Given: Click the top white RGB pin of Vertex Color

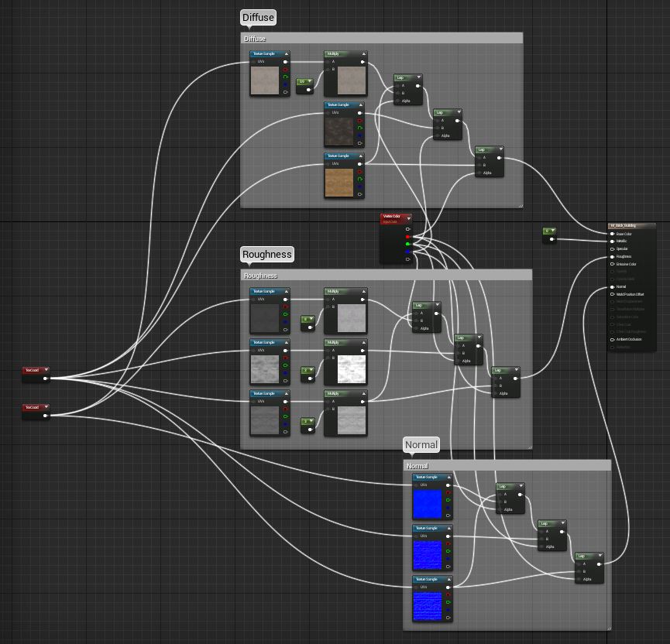Looking at the screenshot, I should tap(407, 229).
